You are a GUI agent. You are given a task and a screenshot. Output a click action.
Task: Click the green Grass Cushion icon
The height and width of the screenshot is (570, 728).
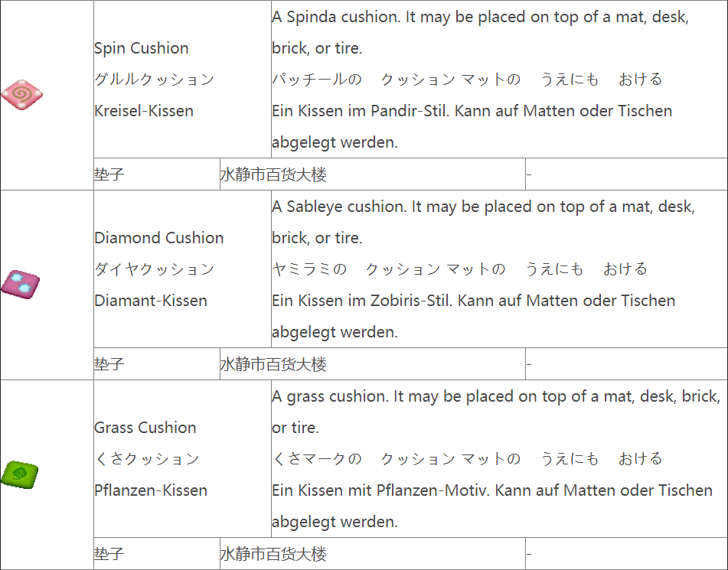click(x=19, y=475)
